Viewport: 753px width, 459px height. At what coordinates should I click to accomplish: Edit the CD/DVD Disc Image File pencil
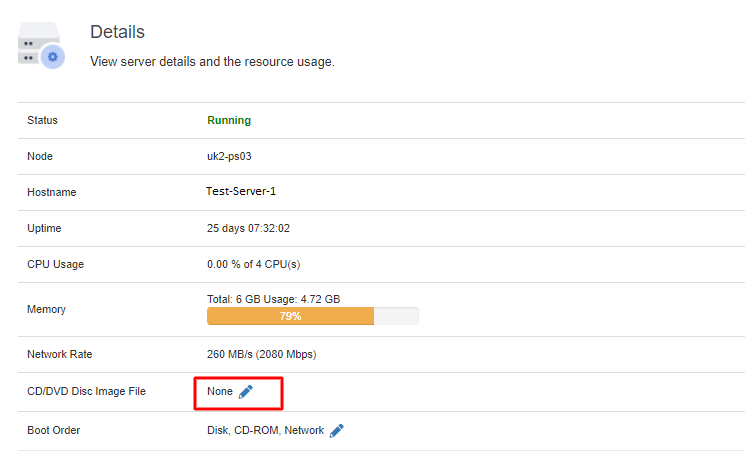pos(246,392)
